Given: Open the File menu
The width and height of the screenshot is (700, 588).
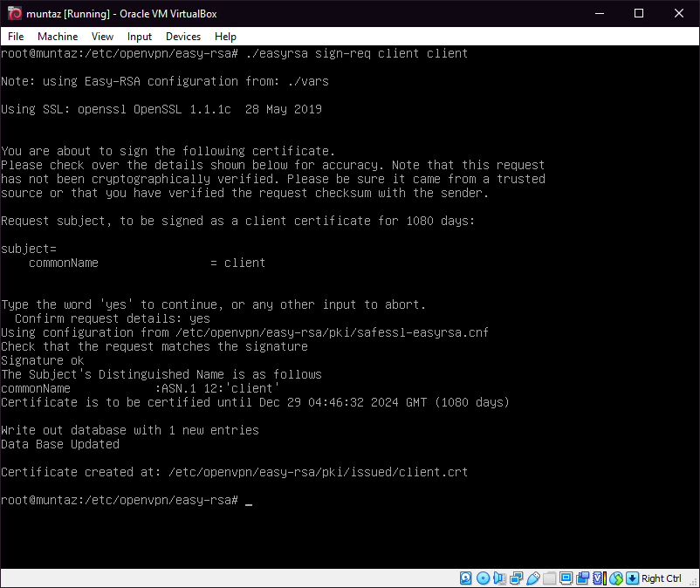Looking at the screenshot, I should (x=16, y=37).
